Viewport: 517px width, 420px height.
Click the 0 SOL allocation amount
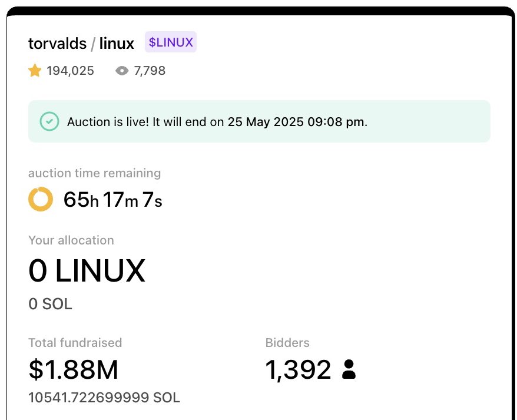(x=50, y=304)
